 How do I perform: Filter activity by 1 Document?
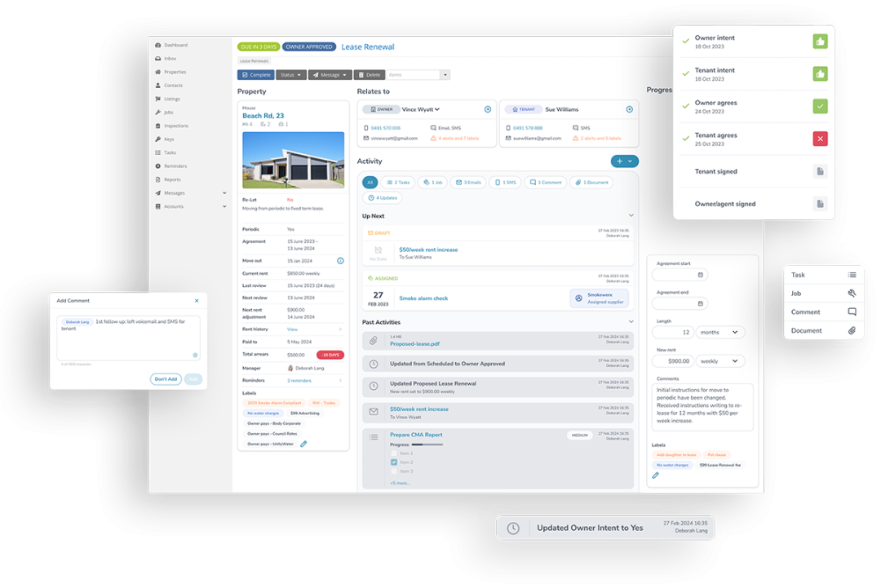coord(591,182)
